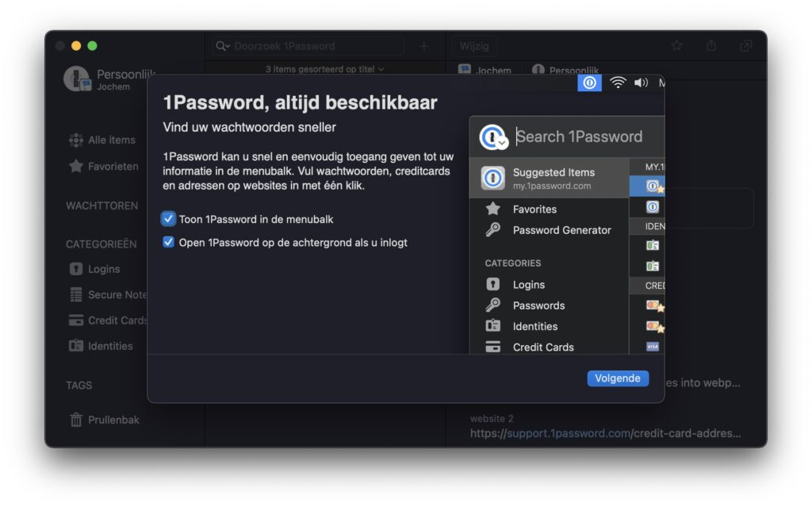This screenshot has height=507, width=812.
Task: Click the Alle items grid icon
Action: point(76,140)
